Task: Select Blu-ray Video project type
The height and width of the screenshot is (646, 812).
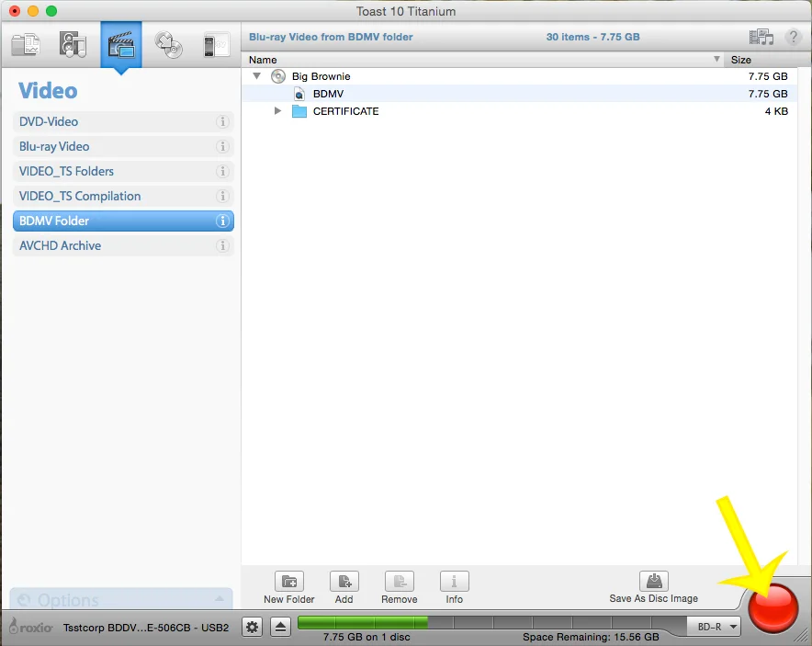Action: (123, 147)
